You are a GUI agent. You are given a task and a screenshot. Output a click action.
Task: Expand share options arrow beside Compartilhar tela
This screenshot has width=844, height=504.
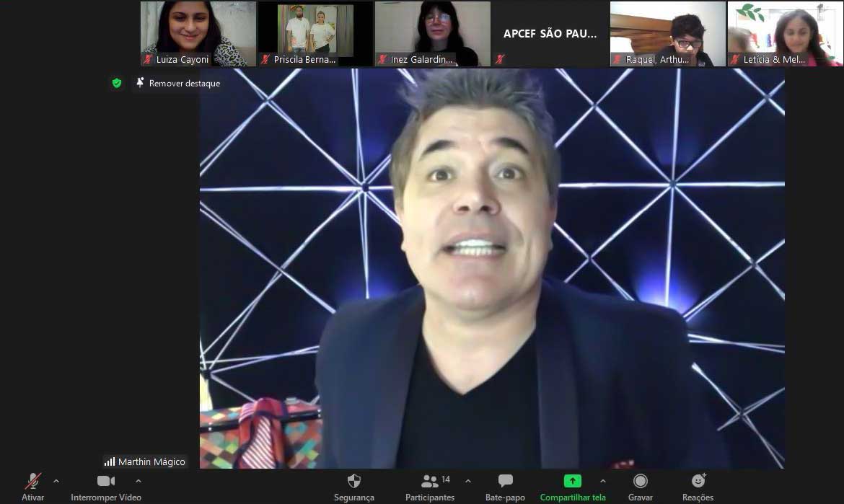[x=603, y=481]
